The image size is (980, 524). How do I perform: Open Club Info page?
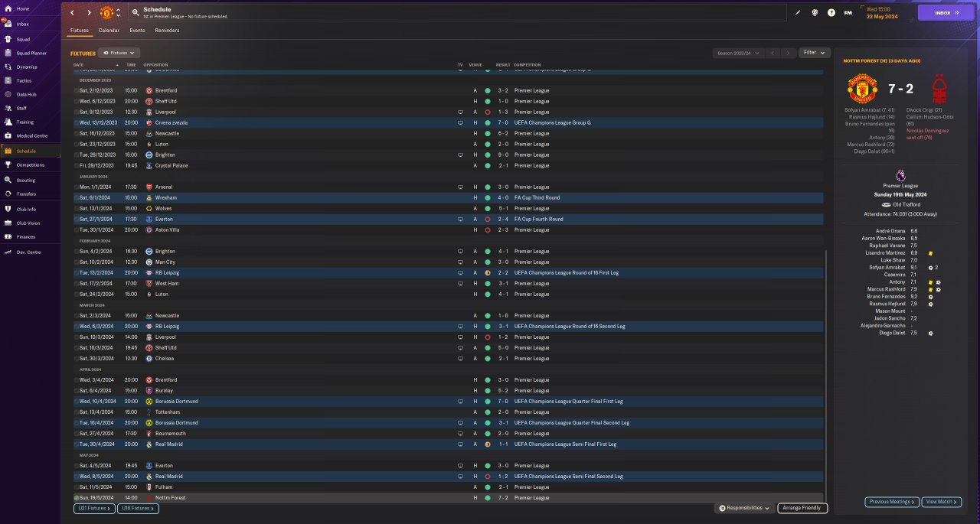click(x=26, y=209)
